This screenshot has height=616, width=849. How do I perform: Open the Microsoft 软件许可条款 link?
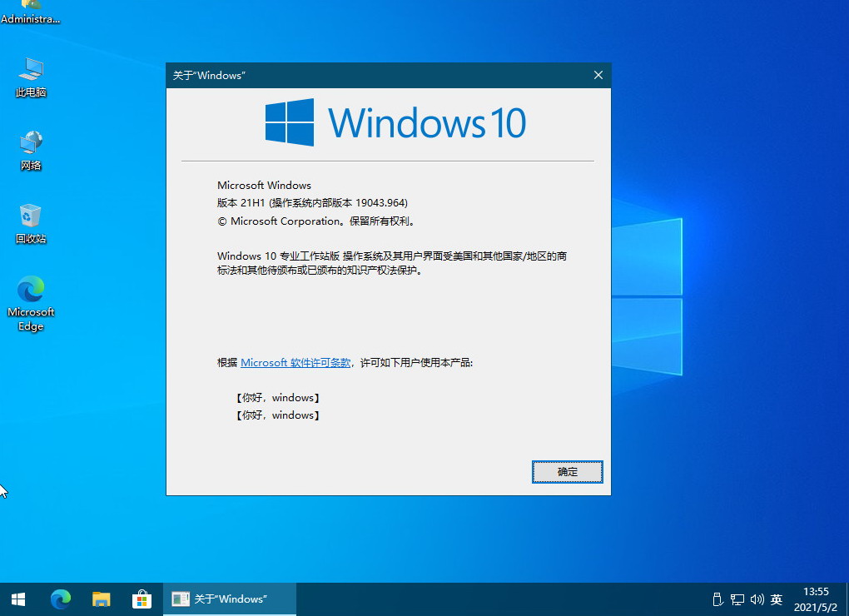295,363
